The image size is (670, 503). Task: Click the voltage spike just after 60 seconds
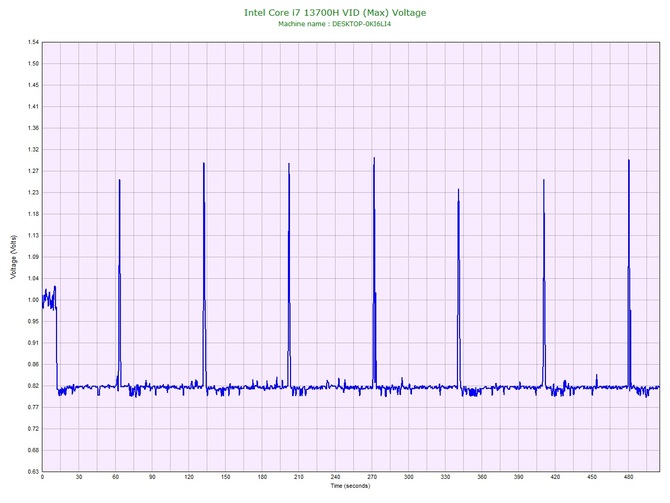click(x=120, y=282)
